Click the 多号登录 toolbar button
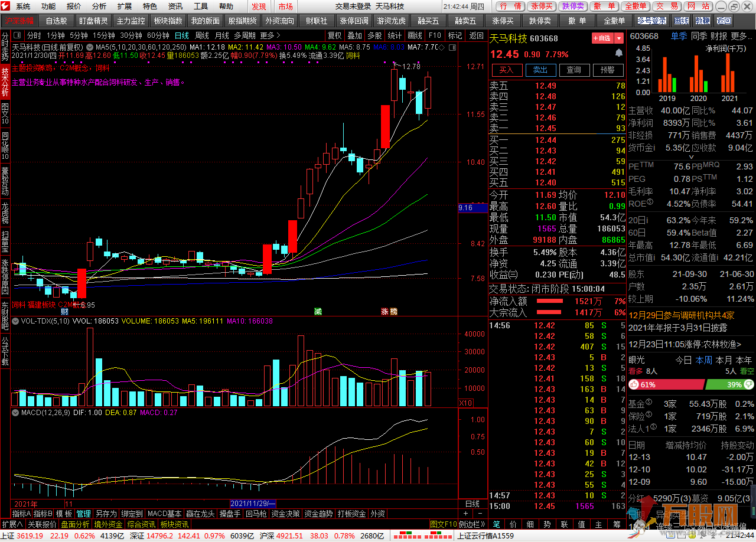The image size is (756, 542). point(653,21)
